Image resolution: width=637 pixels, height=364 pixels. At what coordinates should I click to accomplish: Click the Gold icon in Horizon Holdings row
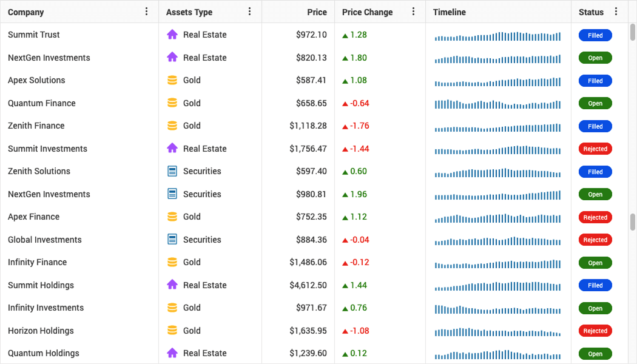pyautogui.click(x=172, y=331)
